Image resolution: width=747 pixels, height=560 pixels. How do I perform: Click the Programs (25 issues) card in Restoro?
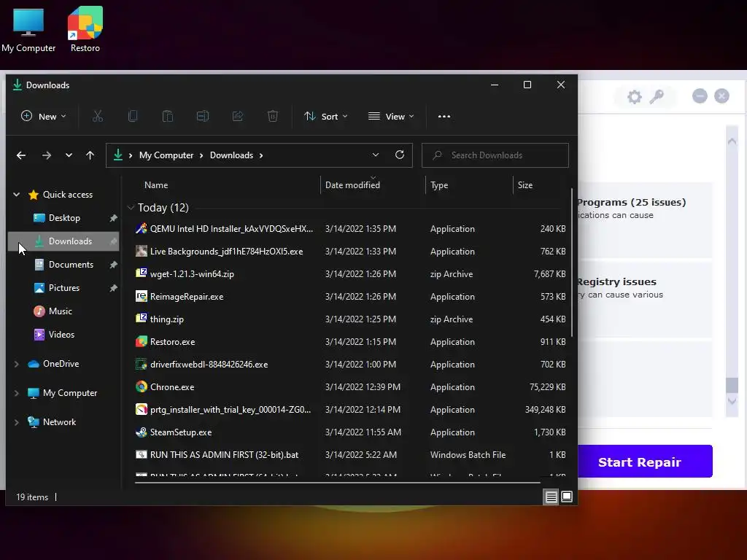[x=645, y=219]
